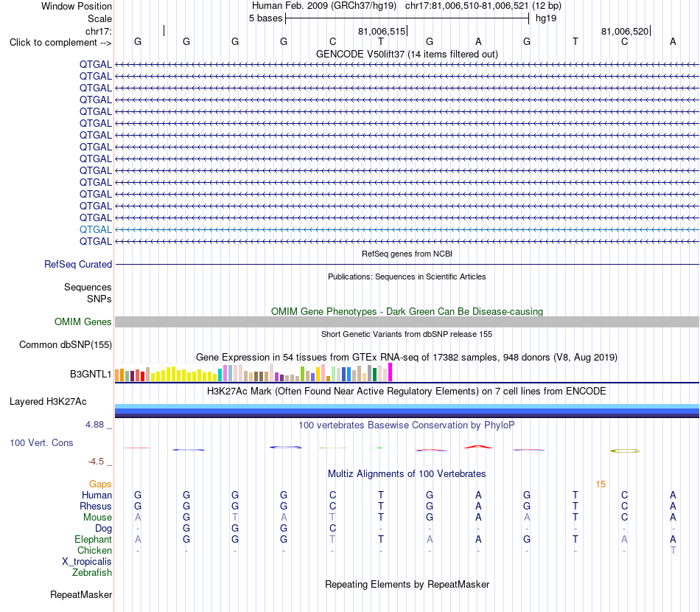The image size is (700, 612).
Task: Click the 'RefSeq genes from NCBI' track title
Action: (x=407, y=254)
